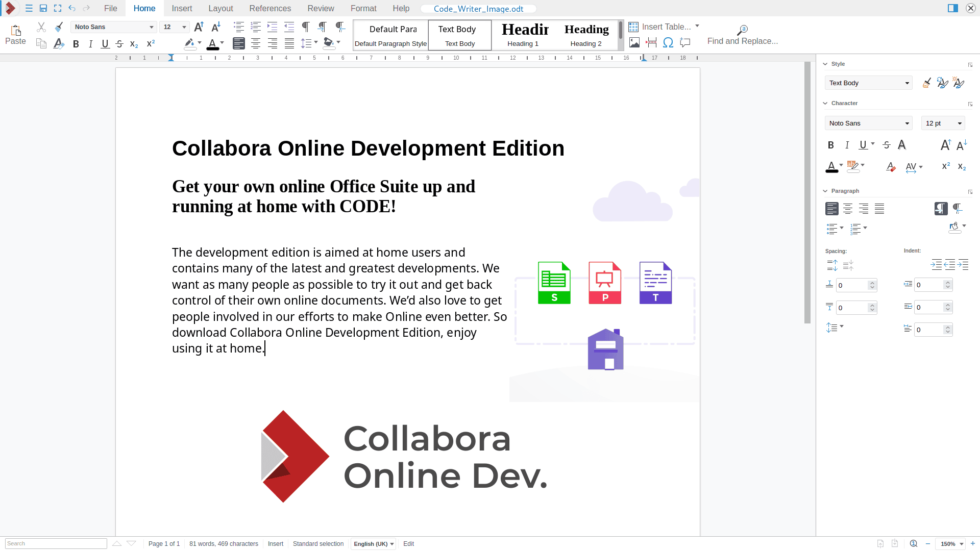This screenshot has width=980, height=551.
Task: Apply the Default Paragraph Style
Action: (390, 35)
